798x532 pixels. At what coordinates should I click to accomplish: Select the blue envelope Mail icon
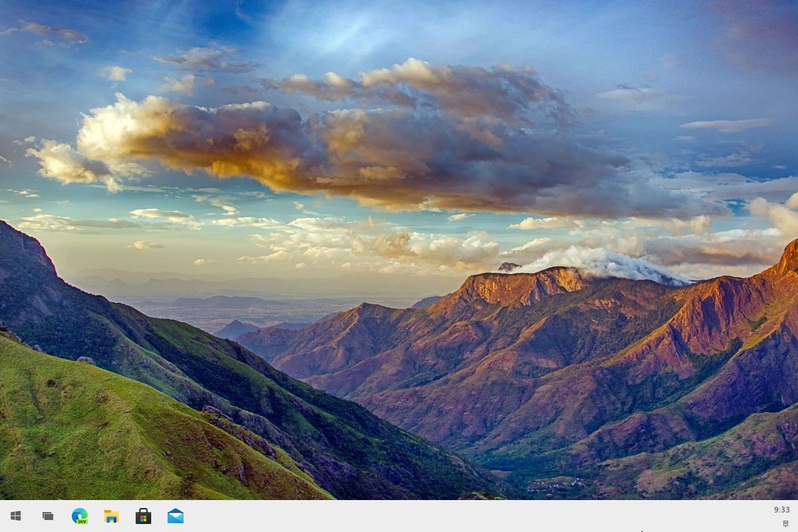click(174, 515)
